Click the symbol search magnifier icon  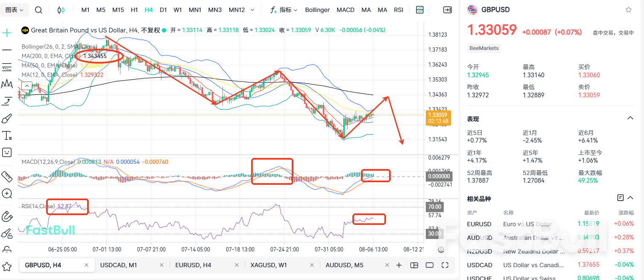click(x=38, y=10)
